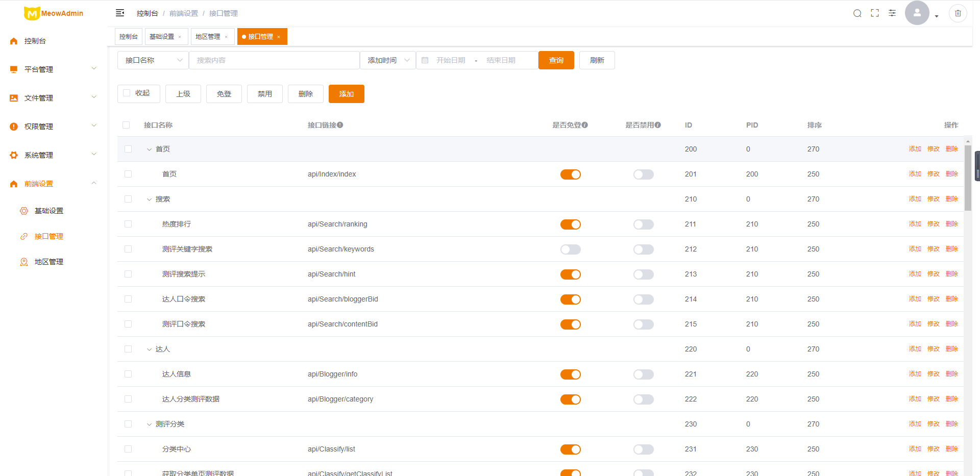The image size is (980, 476).
Task: Open the 接口名称 search field dropdown
Action: coord(153,60)
